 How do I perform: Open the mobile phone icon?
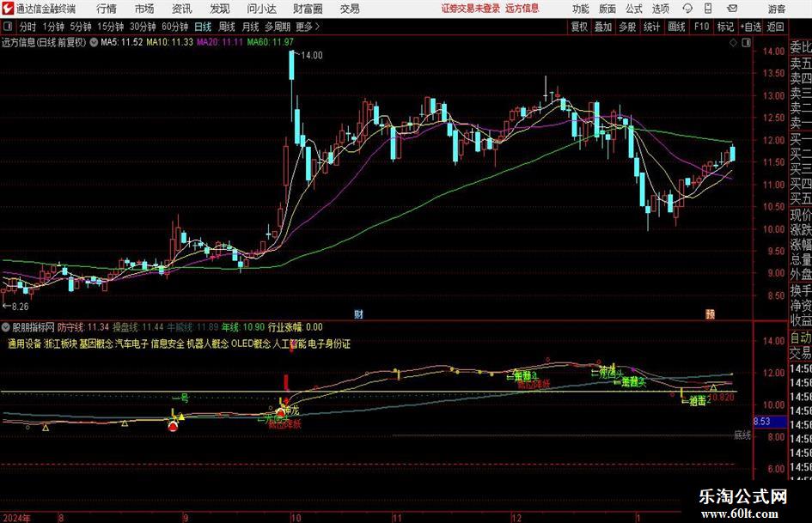point(708,9)
